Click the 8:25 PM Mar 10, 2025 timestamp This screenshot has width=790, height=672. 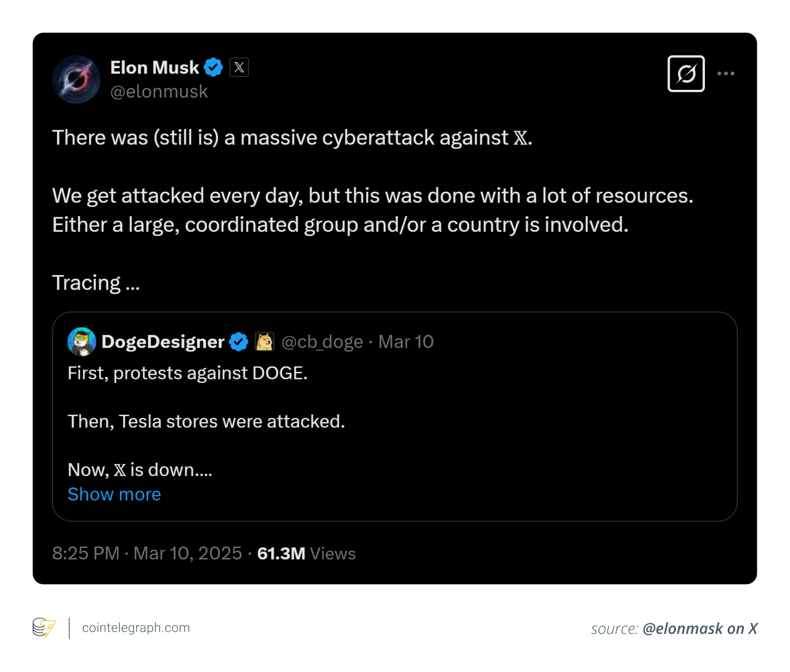click(x=147, y=553)
